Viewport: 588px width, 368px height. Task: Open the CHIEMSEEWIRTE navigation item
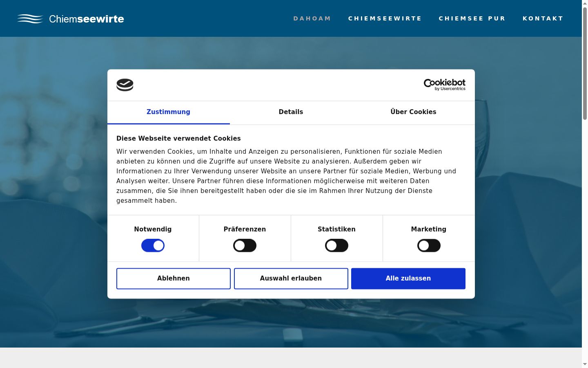(385, 18)
